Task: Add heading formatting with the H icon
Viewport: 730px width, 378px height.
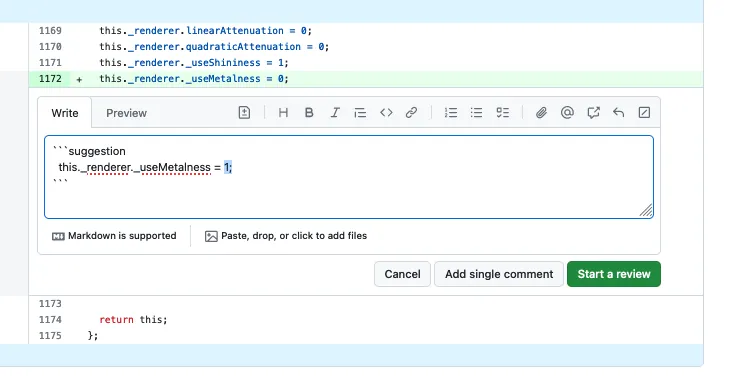Action: [283, 113]
